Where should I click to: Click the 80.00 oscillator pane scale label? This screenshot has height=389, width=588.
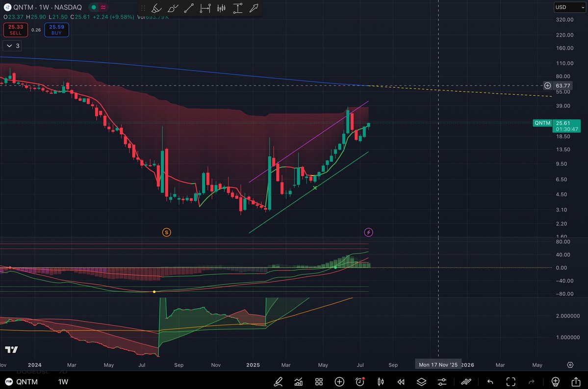[563, 242]
